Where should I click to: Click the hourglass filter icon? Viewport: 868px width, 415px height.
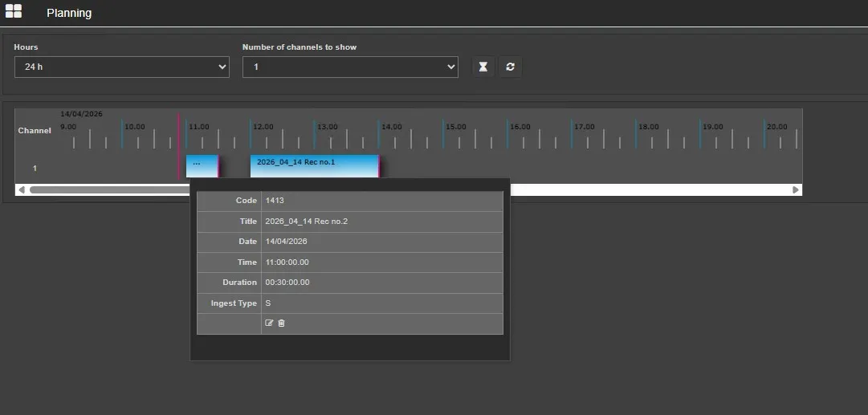[x=483, y=67]
